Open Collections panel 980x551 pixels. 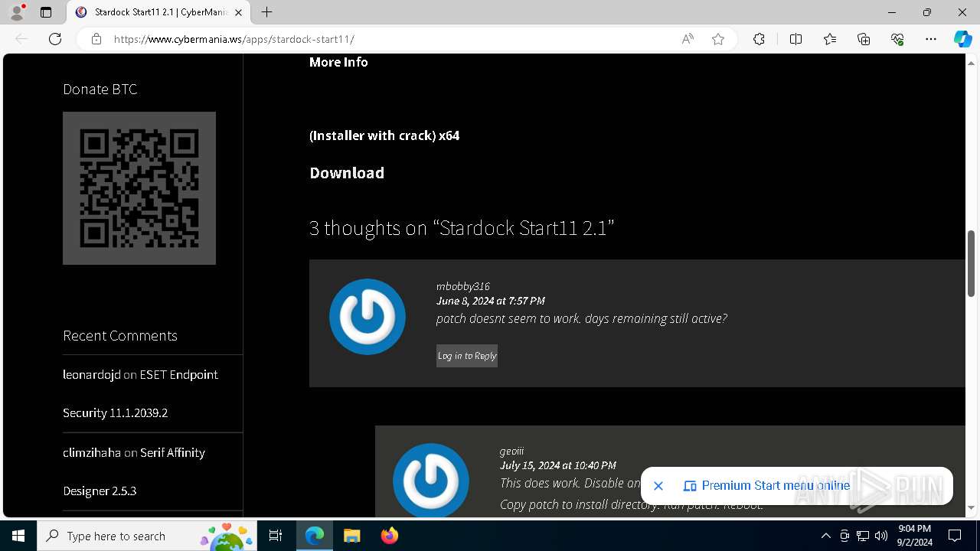(x=864, y=39)
